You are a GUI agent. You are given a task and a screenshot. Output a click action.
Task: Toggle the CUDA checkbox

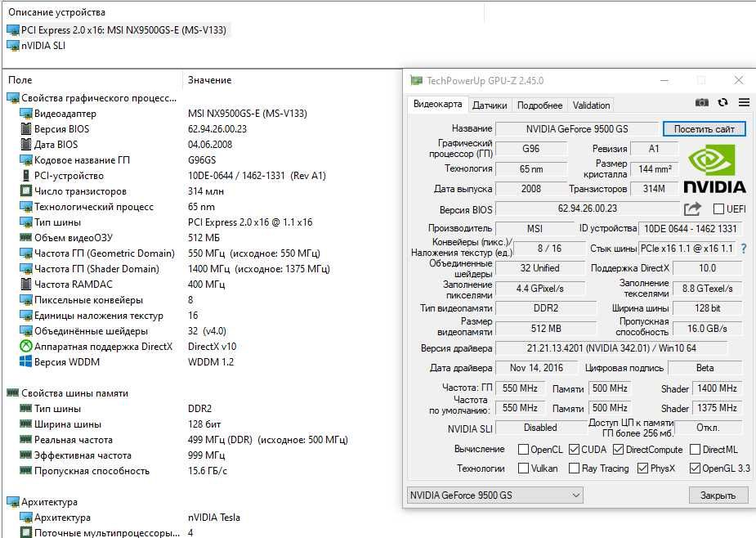[574, 449]
